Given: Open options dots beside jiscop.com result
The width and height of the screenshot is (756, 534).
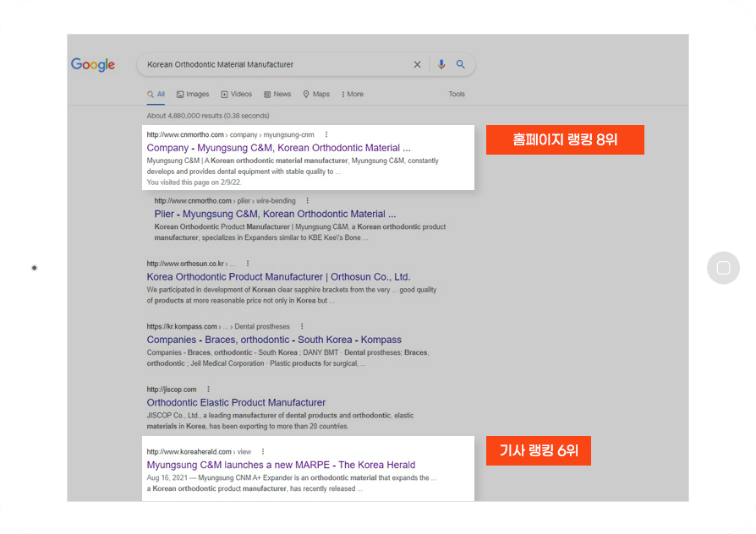Looking at the screenshot, I should click(208, 389).
